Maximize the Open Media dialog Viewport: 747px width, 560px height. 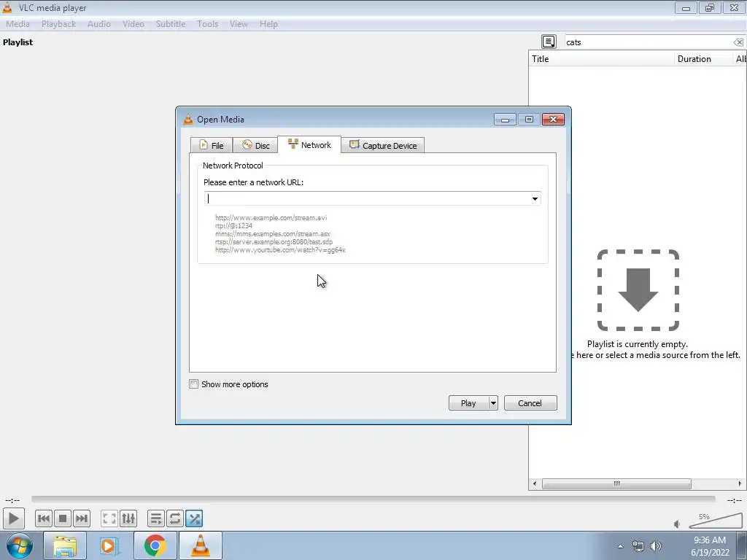tap(529, 119)
